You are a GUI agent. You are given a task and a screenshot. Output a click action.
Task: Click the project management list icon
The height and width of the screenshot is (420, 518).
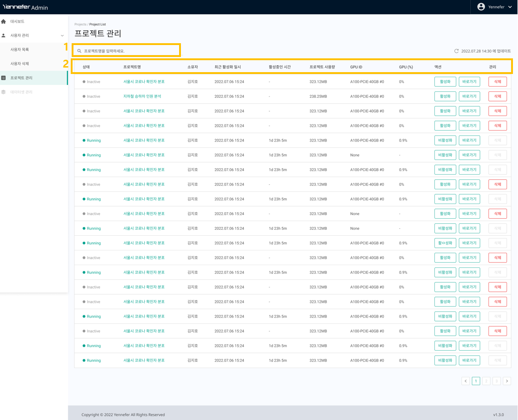(4, 78)
